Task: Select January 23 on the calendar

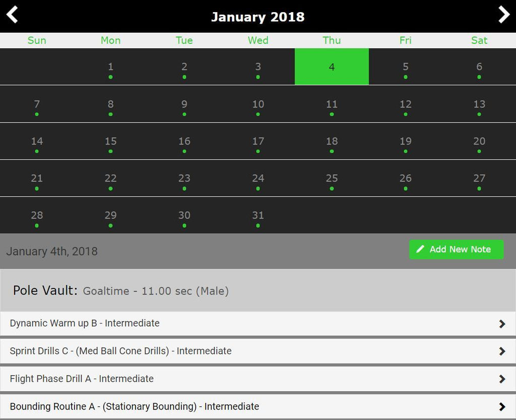Action: pos(184,178)
